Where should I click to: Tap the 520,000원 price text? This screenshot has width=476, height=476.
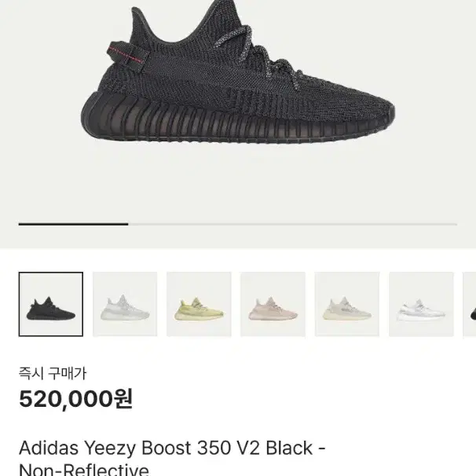tap(75, 399)
